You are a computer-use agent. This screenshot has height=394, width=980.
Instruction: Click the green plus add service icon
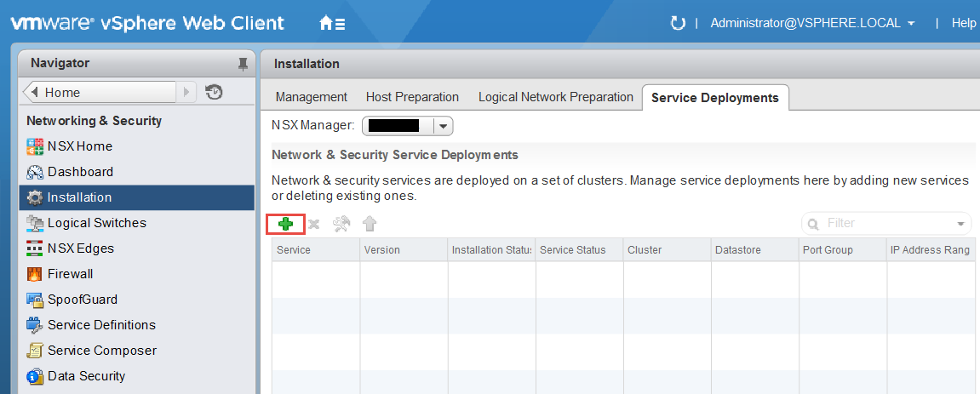[285, 224]
